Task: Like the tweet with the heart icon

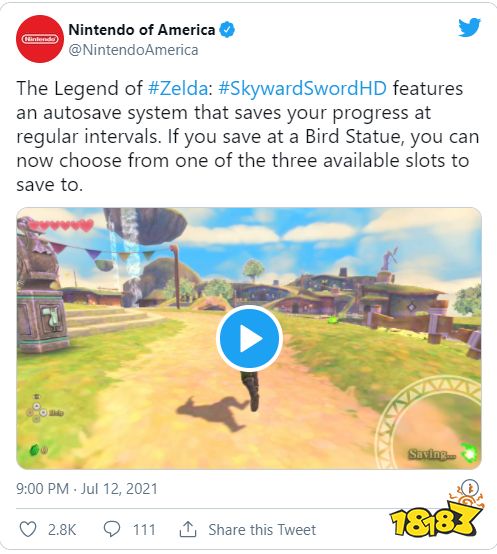Action: [x=28, y=529]
